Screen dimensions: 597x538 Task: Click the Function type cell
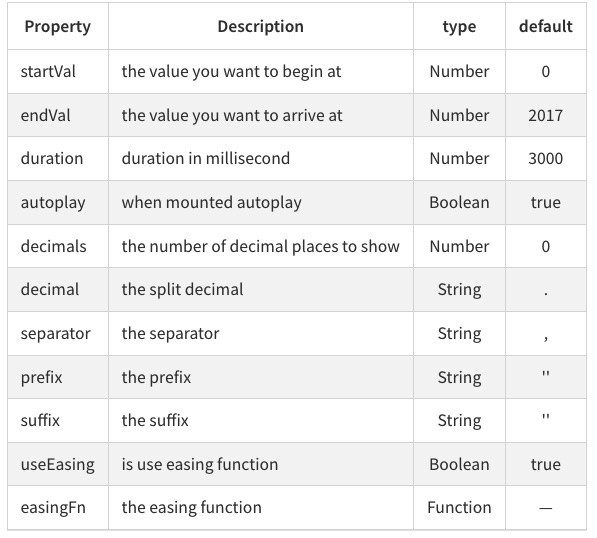click(x=459, y=508)
